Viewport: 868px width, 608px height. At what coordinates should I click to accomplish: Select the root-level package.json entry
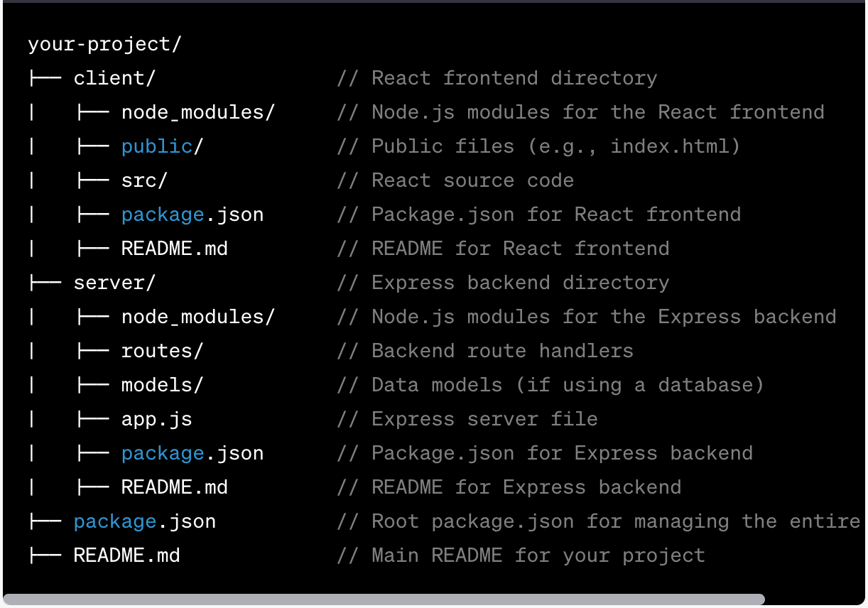coord(145,521)
